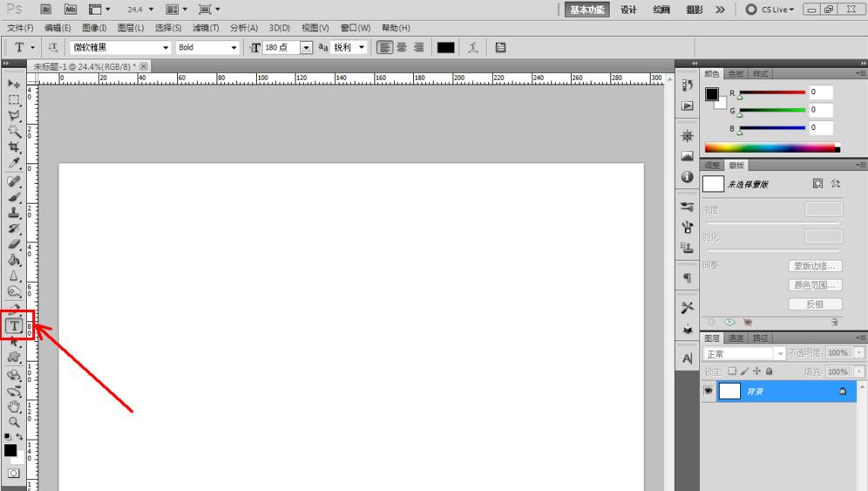Screen dimensions: 868x491
Task: Select the History Brush tool
Action: pos(14,228)
